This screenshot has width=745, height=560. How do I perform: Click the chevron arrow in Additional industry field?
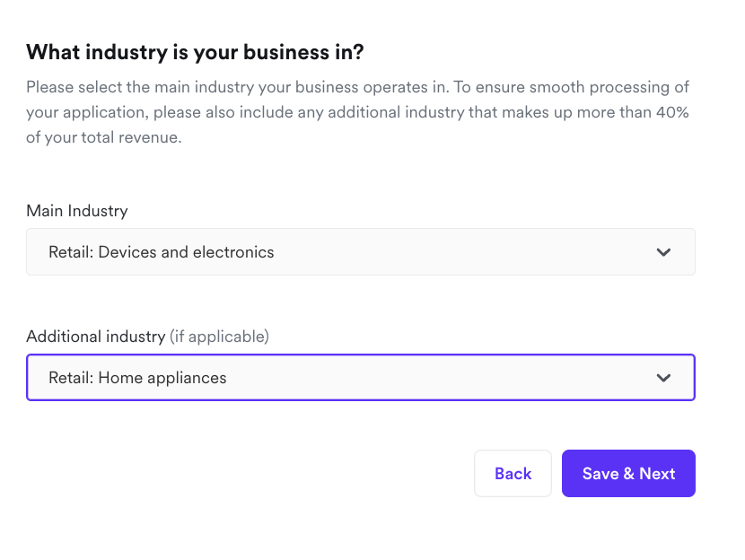pos(663,378)
